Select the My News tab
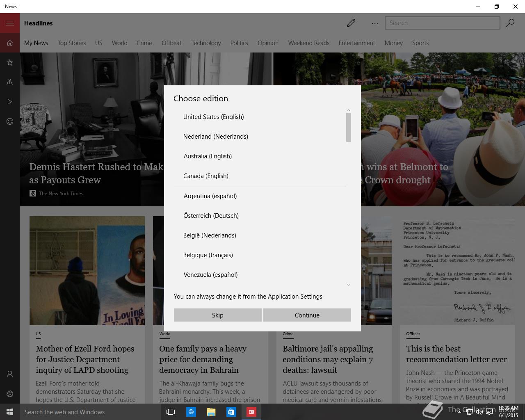Viewport: 525px width, 420px height. [x=36, y=43]
